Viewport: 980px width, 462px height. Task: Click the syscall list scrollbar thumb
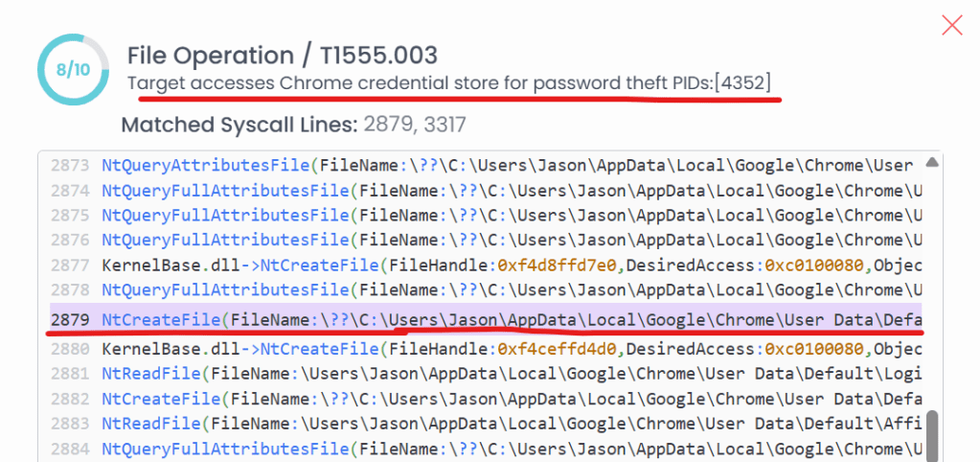[931, 433]
